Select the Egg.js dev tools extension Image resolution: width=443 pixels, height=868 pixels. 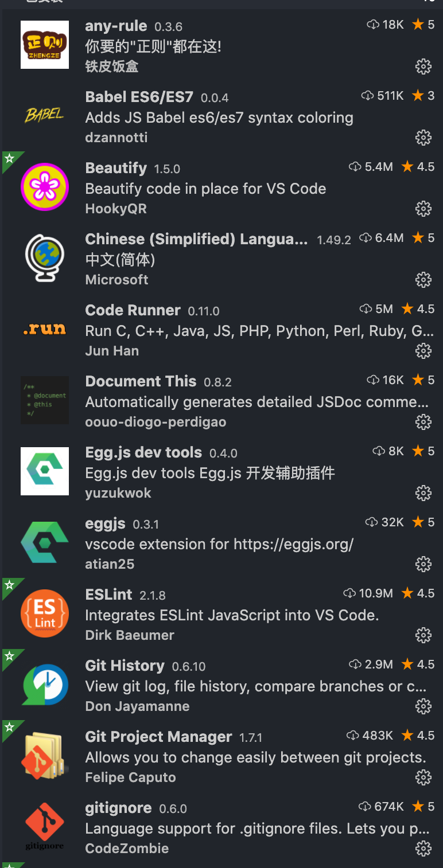coord(222,471)
